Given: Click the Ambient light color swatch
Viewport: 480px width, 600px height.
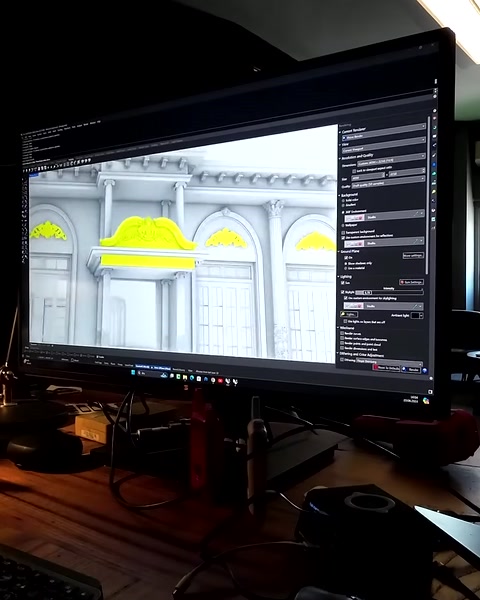Looking at the screenshot, I should click(x=417, y=315).
